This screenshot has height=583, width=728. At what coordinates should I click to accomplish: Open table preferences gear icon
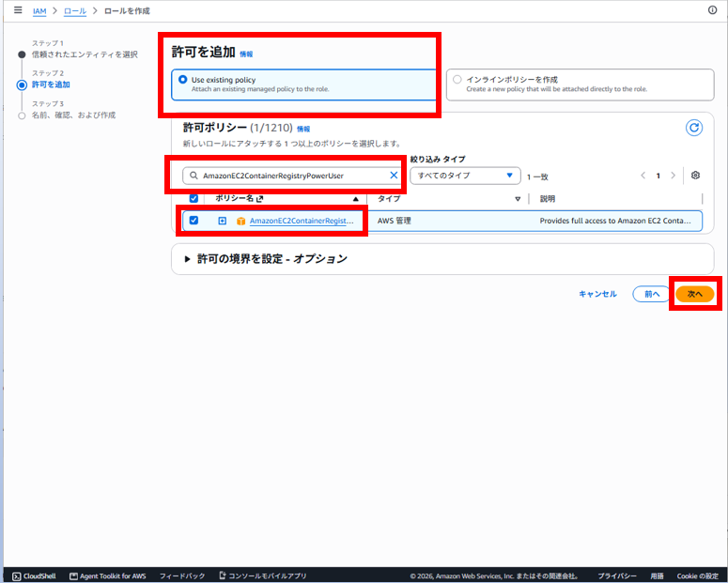pyautogui.click(x=695, y=175)
